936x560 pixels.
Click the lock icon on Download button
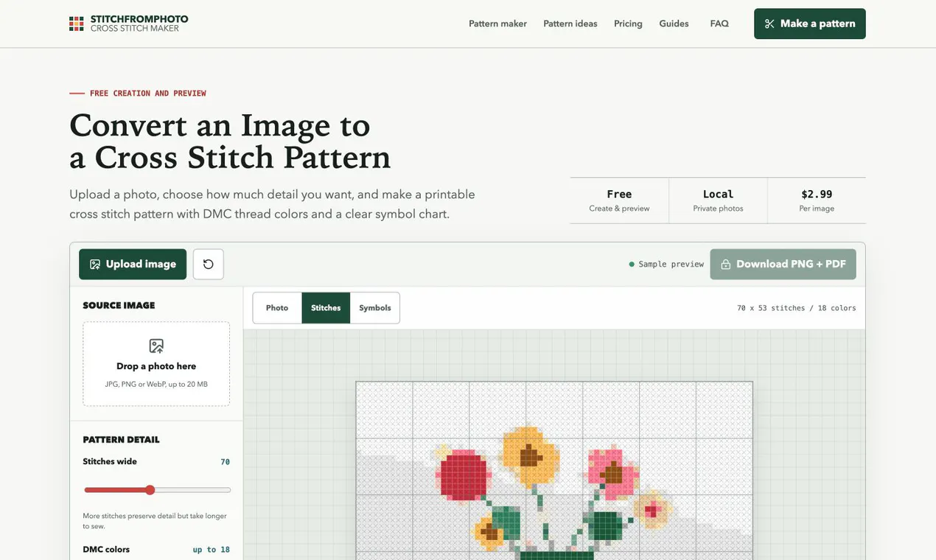pyautogui.click(x=726, y=264)
